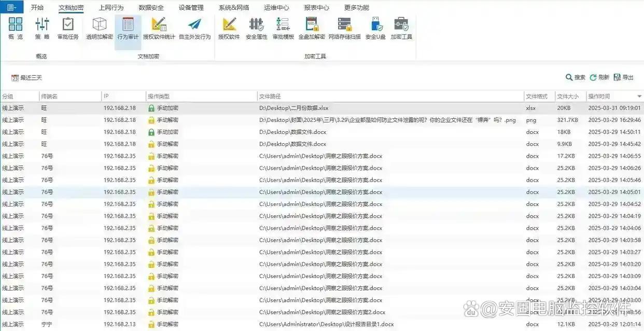Select the row for 二月份数据.xlsx
The width and height of the screenshot is (644, 331).
(x=322, y=108)
